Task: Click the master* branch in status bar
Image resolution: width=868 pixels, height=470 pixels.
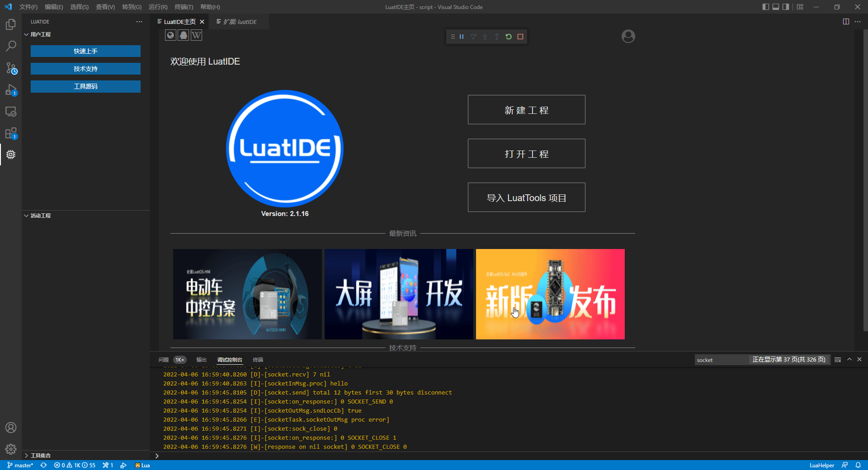Action: click(x=20, y=465)
